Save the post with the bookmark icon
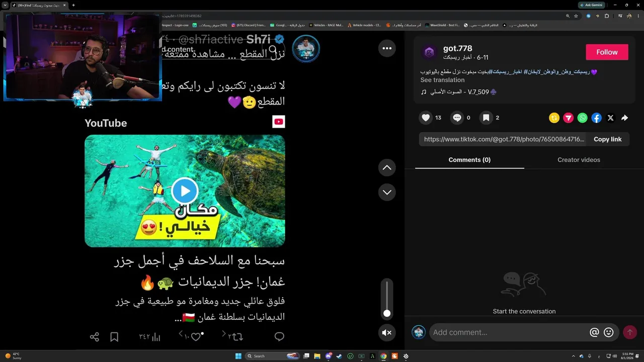Image resolution: width=644 pixels, height=362 pixels. pyautogui.click(x=486, y=118)
